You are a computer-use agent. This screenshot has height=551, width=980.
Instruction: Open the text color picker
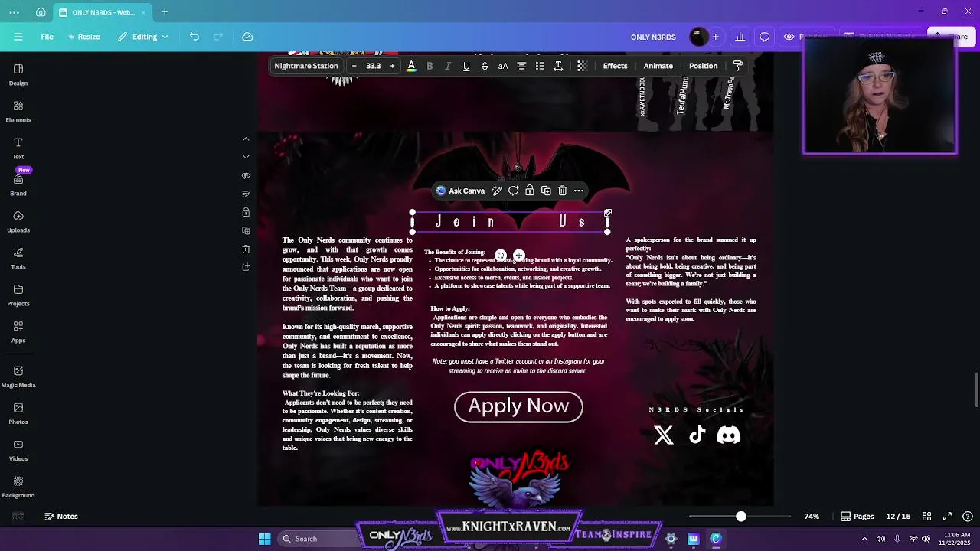click(411, 66)
